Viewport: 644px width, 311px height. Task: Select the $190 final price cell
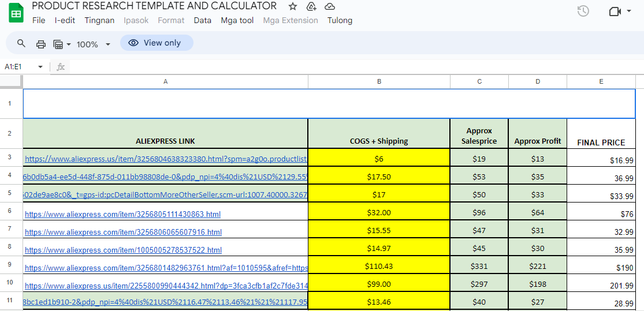(601, 265)
